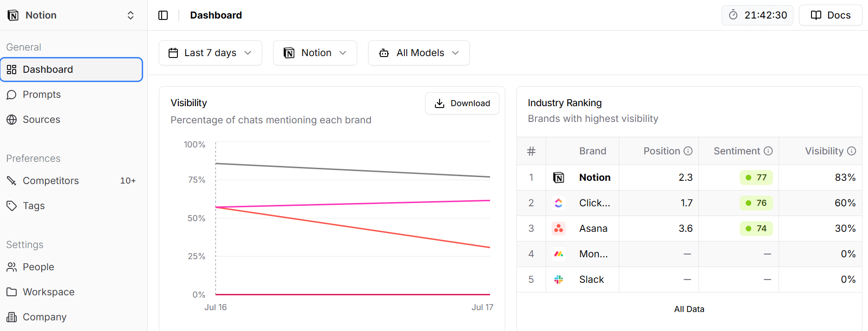This screenshot has height=331, width=868.
Task: Open Sources in the sidebar
Action: [41, 120]
